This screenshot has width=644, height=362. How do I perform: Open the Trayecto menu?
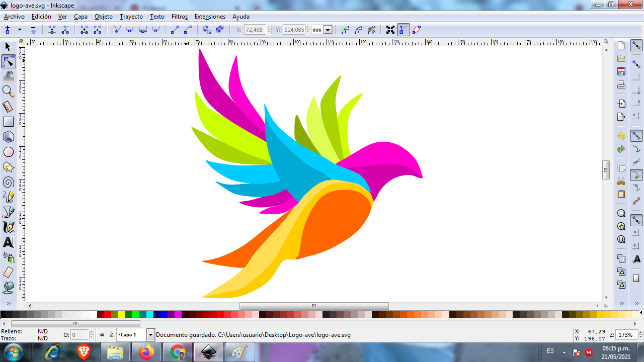[x=131, y=17]
